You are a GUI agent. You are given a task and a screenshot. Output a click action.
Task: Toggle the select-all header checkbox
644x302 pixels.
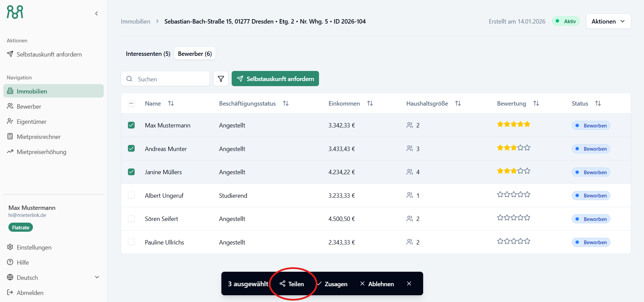[131, 104]
